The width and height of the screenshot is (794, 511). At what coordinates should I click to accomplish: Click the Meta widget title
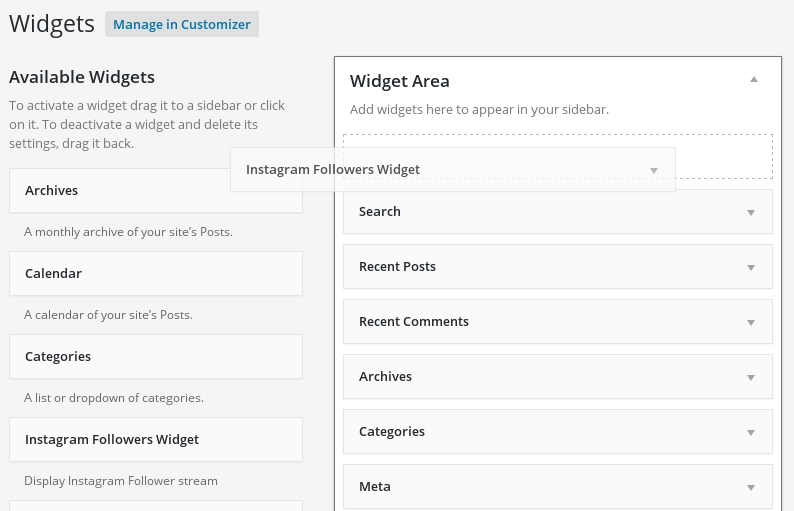click(x=375, y=487)
